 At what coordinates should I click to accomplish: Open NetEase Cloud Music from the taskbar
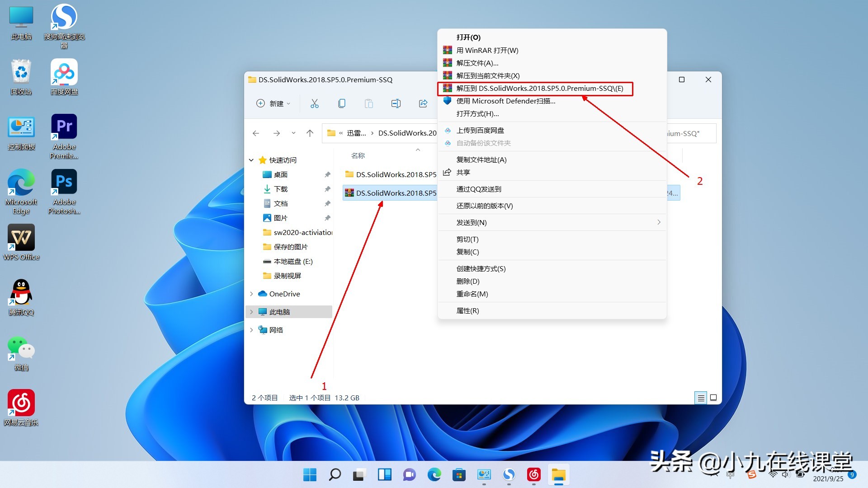(533, 475)
